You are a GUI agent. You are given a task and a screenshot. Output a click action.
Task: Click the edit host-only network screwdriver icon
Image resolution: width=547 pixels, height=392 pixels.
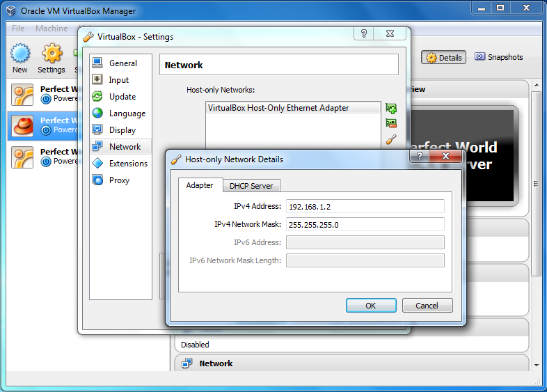pyautogui.click(x=391, y=140)
